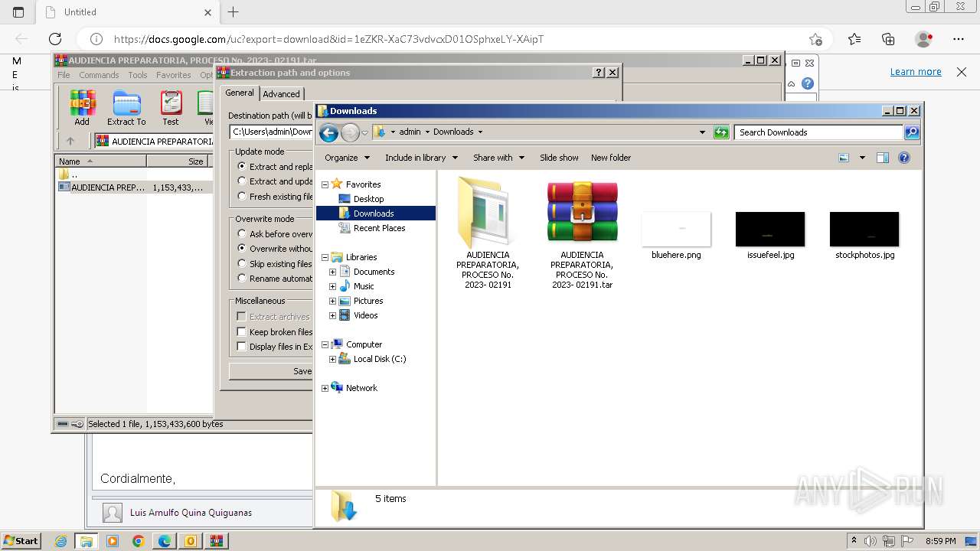The width and height of the screenshot is (980, 551).
Task: Open the view options dropdown arrow
Action: [862, 158]
